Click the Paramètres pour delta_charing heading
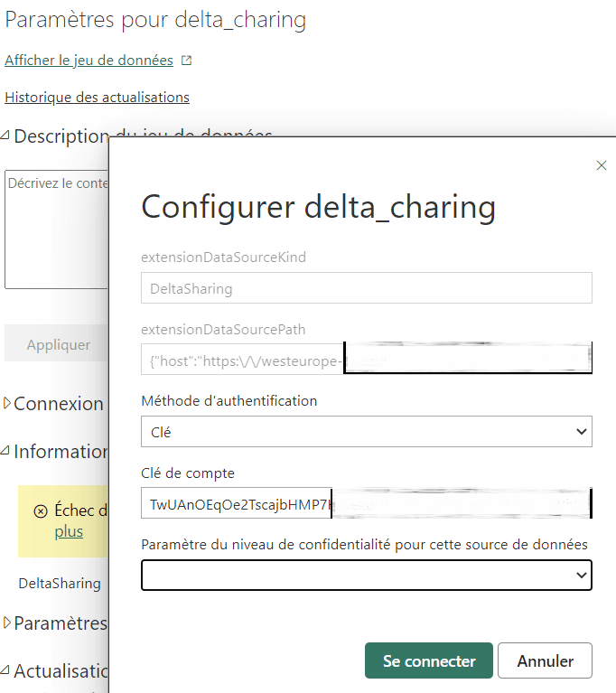The width and height of the screenshot is (616, 693). 155,21
